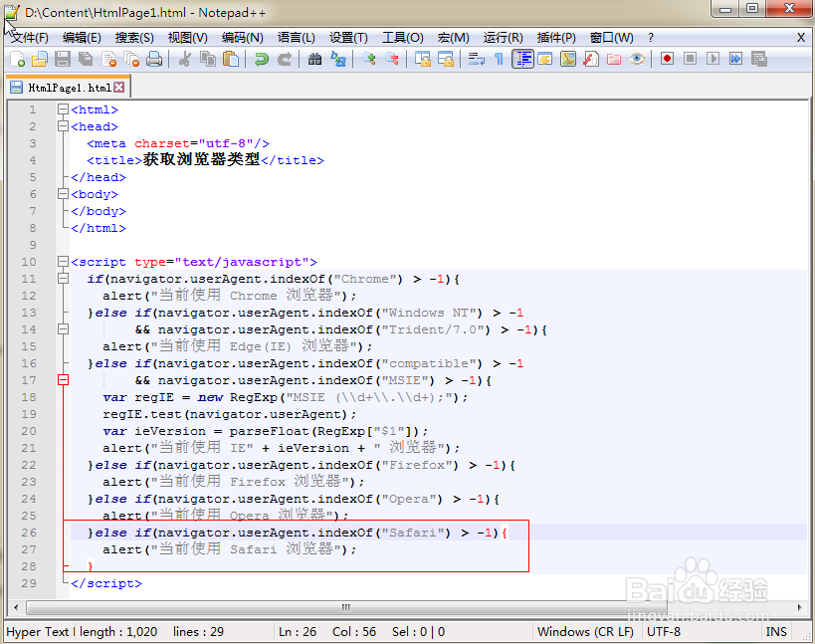Viewport: 815px width, 644px height.
Task: Click the horizontal scrollbar thumb
Action: (x=346, y=607)
